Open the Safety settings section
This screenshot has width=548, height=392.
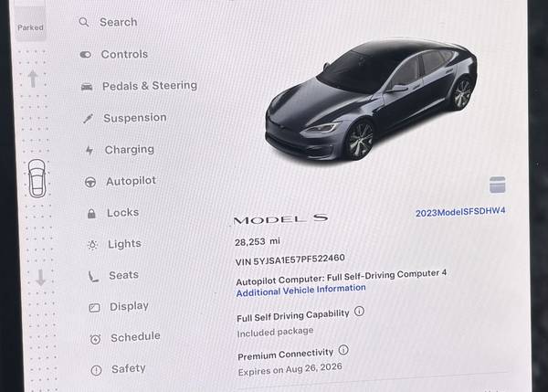pyautogui.click(x=118, y=369)
